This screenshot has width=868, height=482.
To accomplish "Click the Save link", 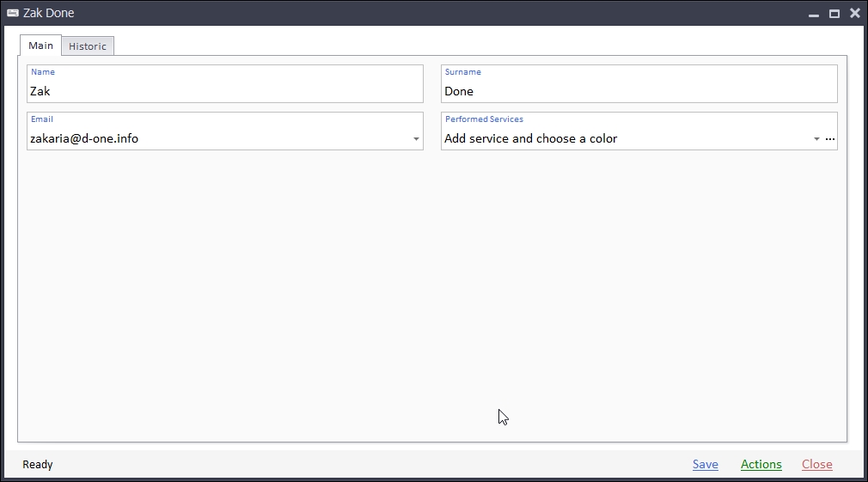I will [705, 464].
